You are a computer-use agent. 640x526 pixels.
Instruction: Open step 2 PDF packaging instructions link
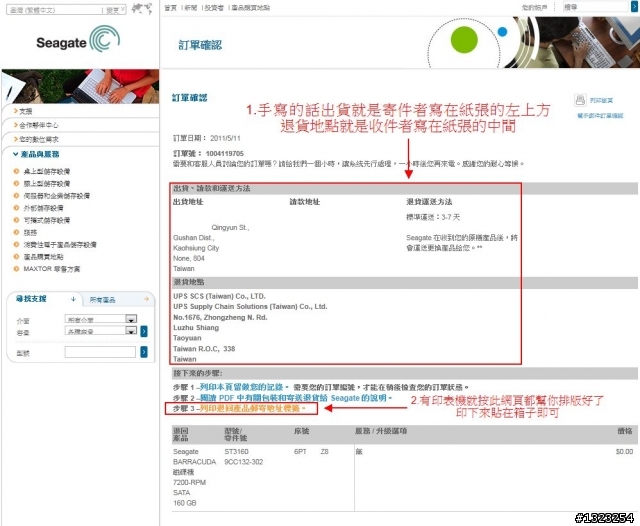coord(296,398)
